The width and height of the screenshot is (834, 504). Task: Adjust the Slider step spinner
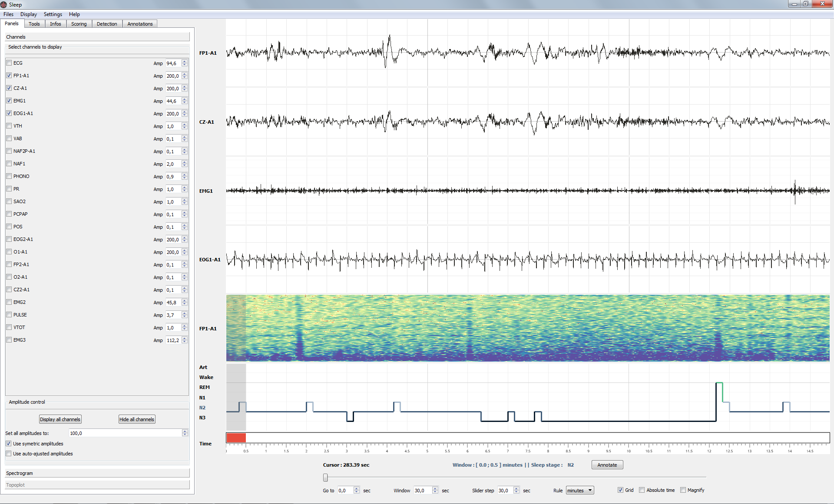pyautogui.click(x=516, y=491)
